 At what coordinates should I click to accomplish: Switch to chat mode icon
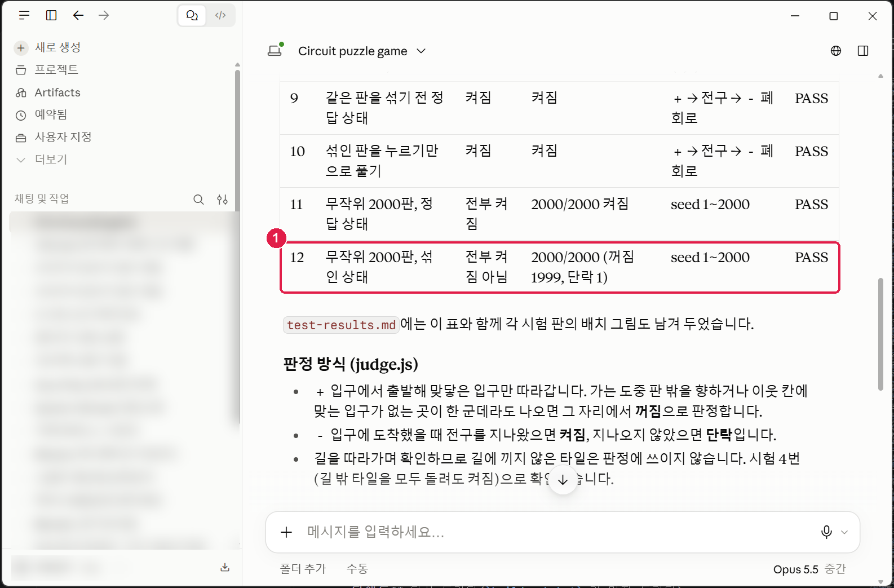click(x=192, y=15)
